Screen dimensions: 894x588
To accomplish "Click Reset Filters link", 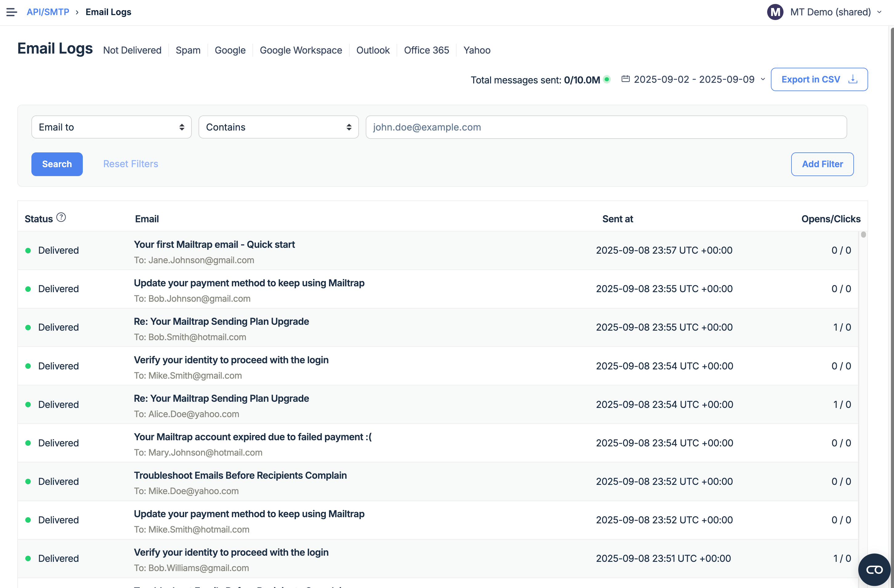I will tap(131, 164).
